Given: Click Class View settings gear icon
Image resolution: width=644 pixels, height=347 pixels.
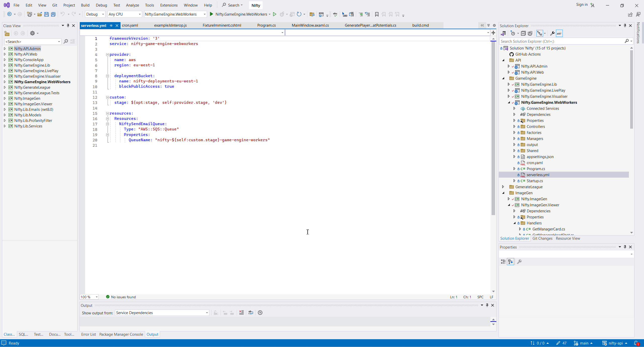Looking at the screenshot, I should click(x=32, y=33).
